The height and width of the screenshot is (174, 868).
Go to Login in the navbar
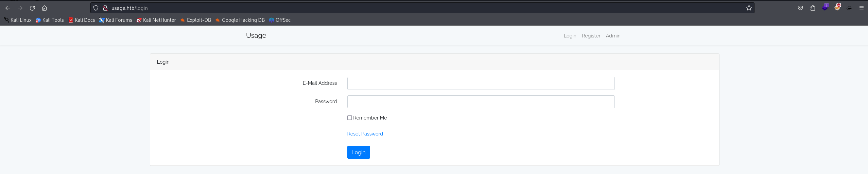coord(570,36)
